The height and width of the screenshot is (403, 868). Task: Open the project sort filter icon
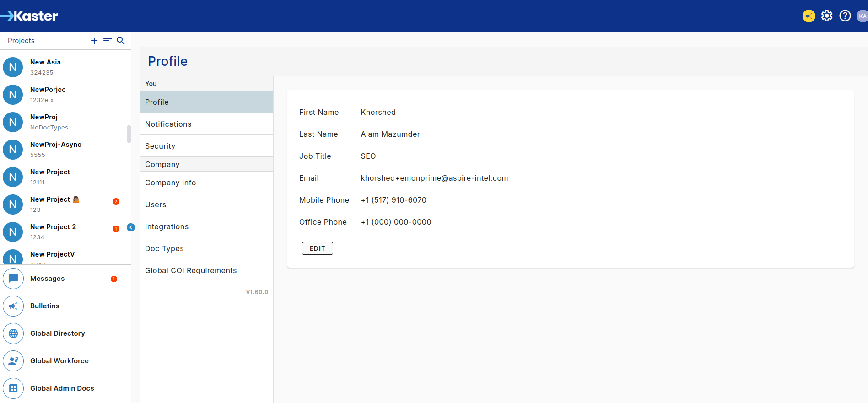[x=108, y=41]
